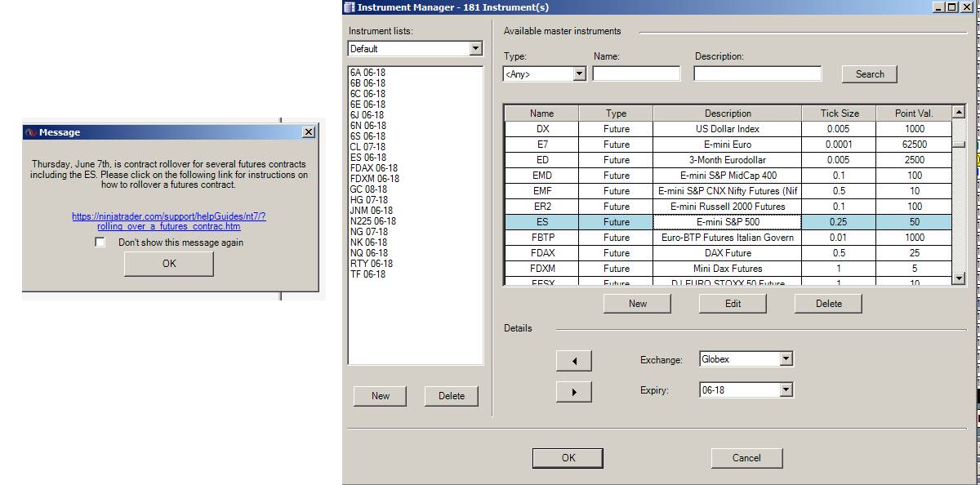
Task: Click New under the master instruments table
Action: click(638, 304)
